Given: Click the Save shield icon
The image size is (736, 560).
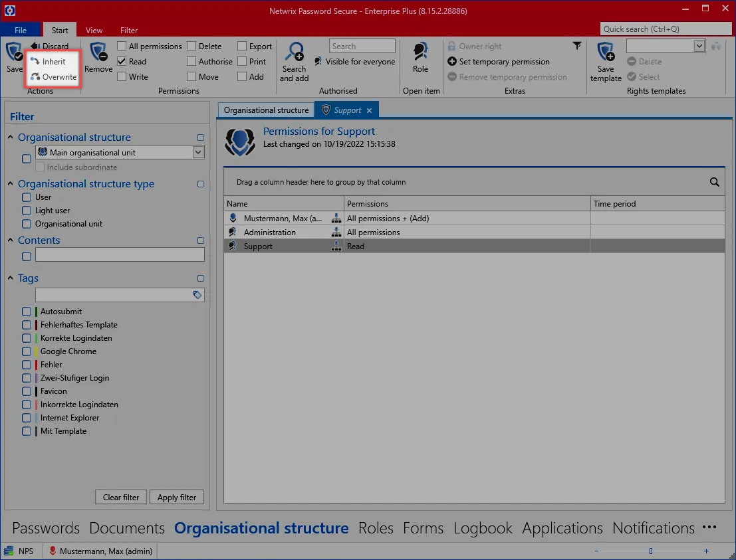Looking at the screenshot, I should pos(14,52).
